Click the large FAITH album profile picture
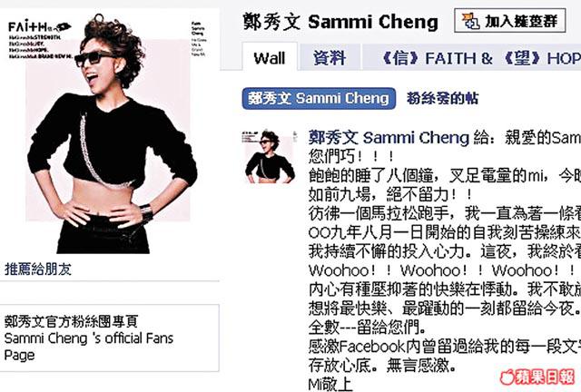581x392 pixels. point(110,134)
